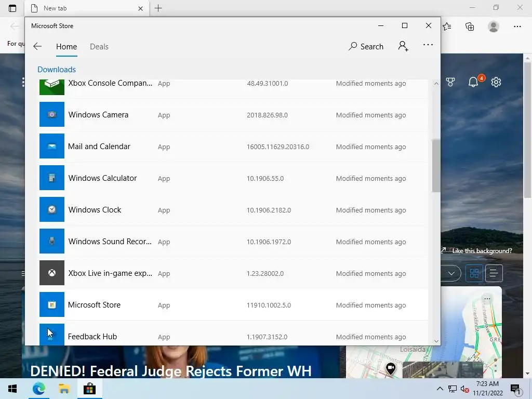The height and width of the screenshot is (399, 532).
Task: Open Edge Settings and more menu
Action: pos(517,26)
